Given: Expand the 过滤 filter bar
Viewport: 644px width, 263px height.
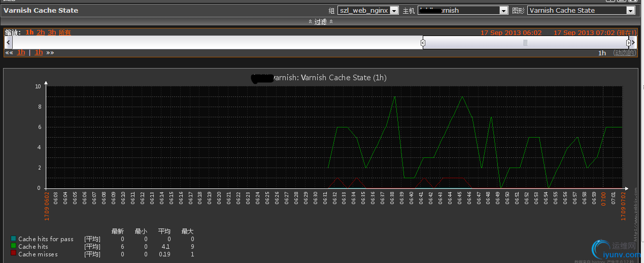Looking at the screenshot, I should point(321,22).
